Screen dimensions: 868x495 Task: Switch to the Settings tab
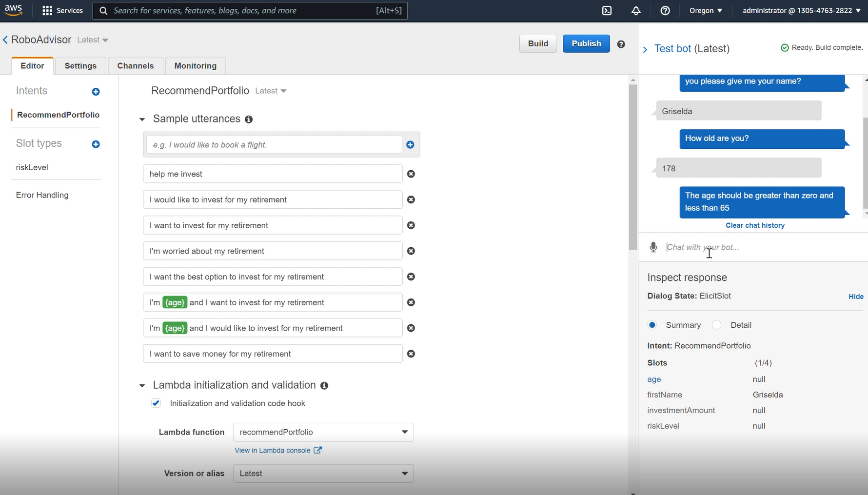80,65
